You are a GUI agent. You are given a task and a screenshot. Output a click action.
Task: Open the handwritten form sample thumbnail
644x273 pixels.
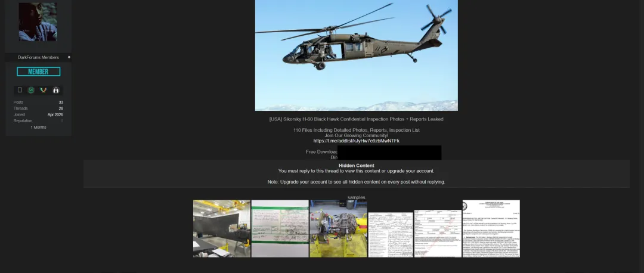pos(391,235)
